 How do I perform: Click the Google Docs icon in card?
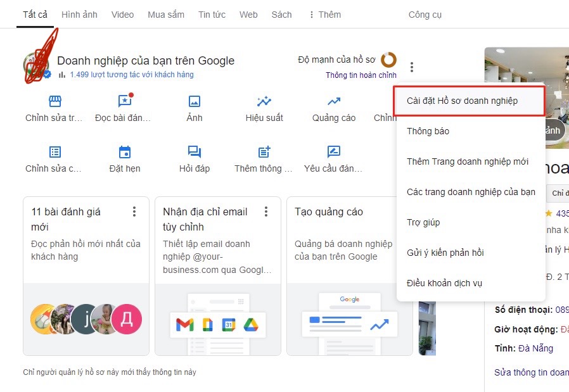(x=207, y=324)
